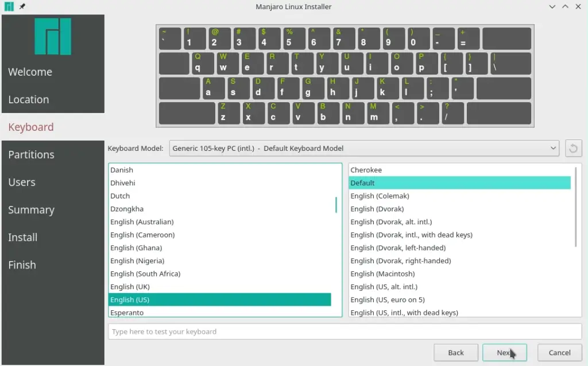Image resolution: width=588 pixels, height=366 pixels.
Task: Select the Esperanto layout
Action: (x=220, y=312)
